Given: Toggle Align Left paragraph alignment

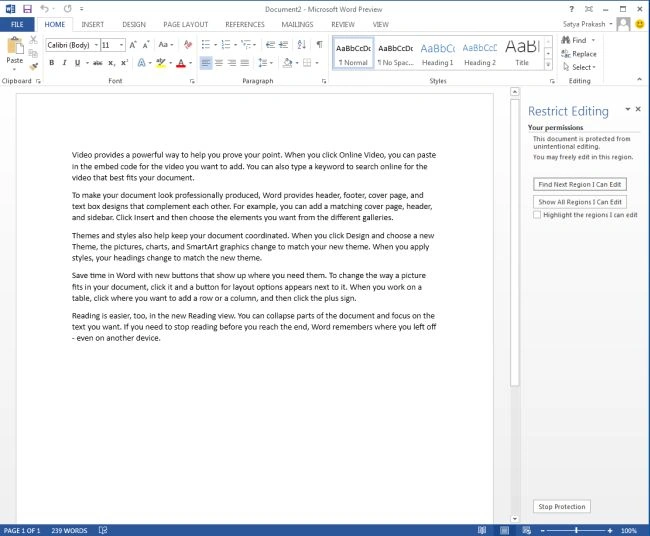Looking at the screenshot, I should click(206, 63).
